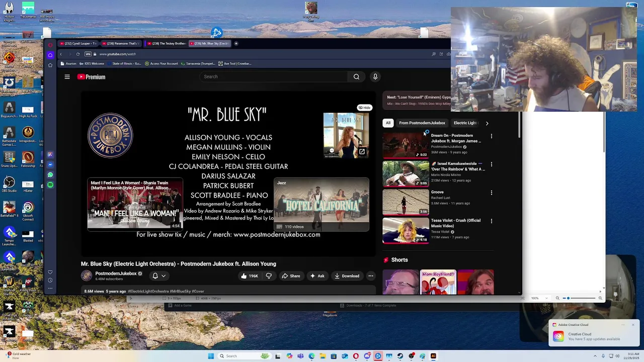This screenshot has height=362, width=644.
Task: Open the Opera sidebar three-dot setup menu
Action: (x=50, y=289)
